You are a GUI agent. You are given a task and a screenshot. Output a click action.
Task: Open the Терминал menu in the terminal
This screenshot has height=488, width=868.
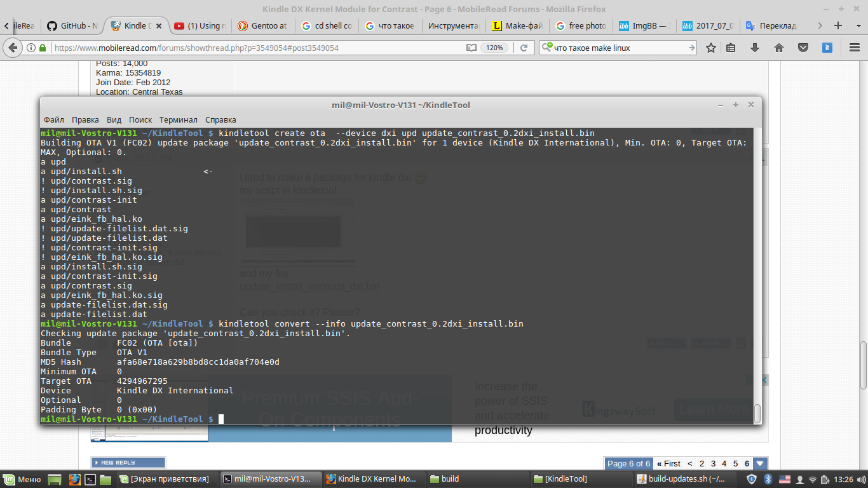click(179, 119)
